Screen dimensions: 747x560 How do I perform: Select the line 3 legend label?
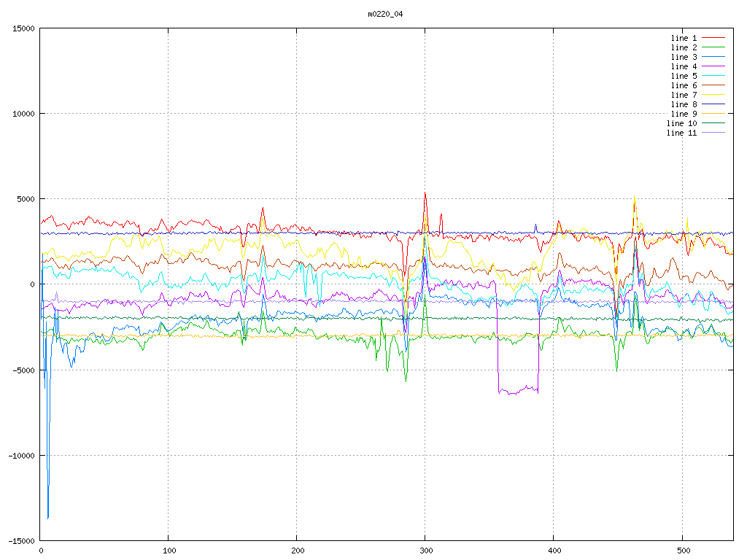[684, 57]
